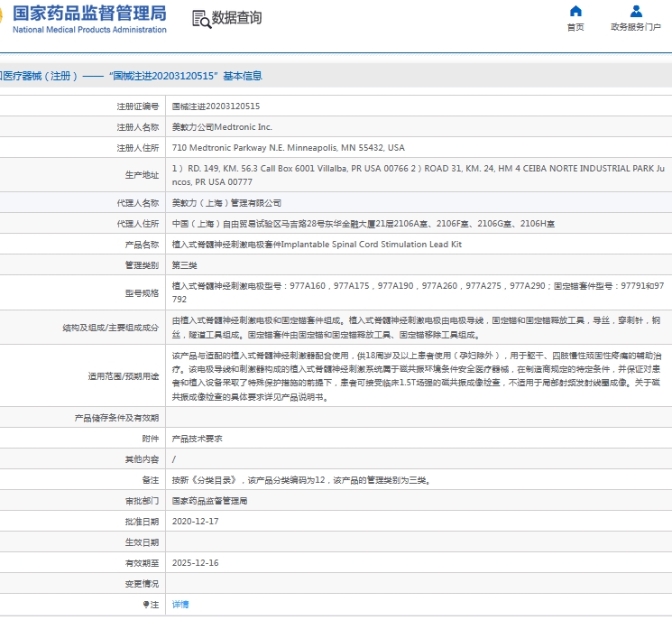Screen dimensions: 672x620
Task: Click registration number 国械注进20203120515 value
Action: pos(216,106)
